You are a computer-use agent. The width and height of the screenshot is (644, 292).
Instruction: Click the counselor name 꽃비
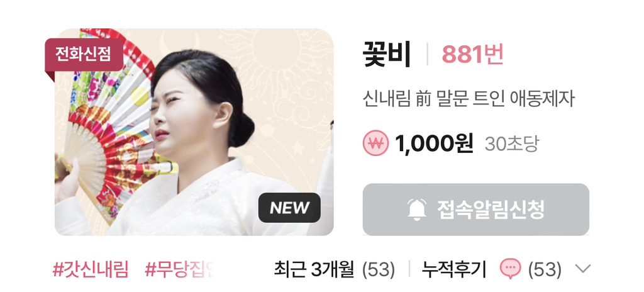point(387,54)
